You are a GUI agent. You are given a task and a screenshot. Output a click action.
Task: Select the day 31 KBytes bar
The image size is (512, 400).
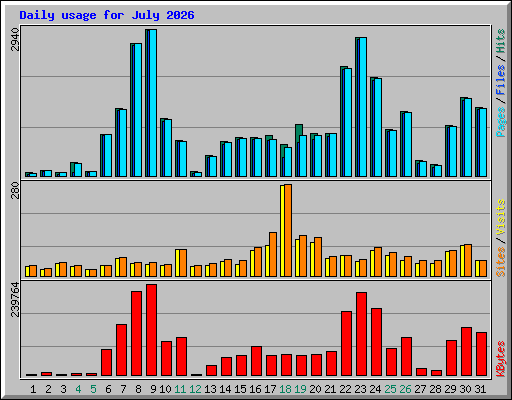481,354
